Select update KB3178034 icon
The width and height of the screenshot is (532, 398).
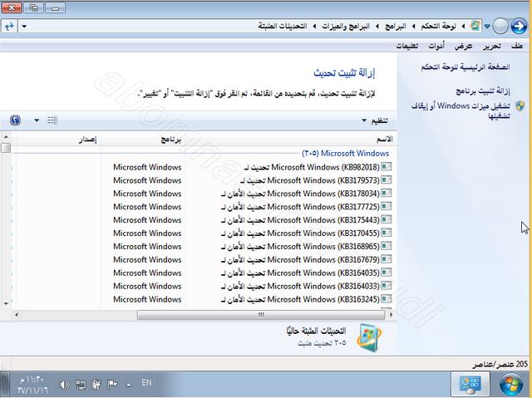386,193
